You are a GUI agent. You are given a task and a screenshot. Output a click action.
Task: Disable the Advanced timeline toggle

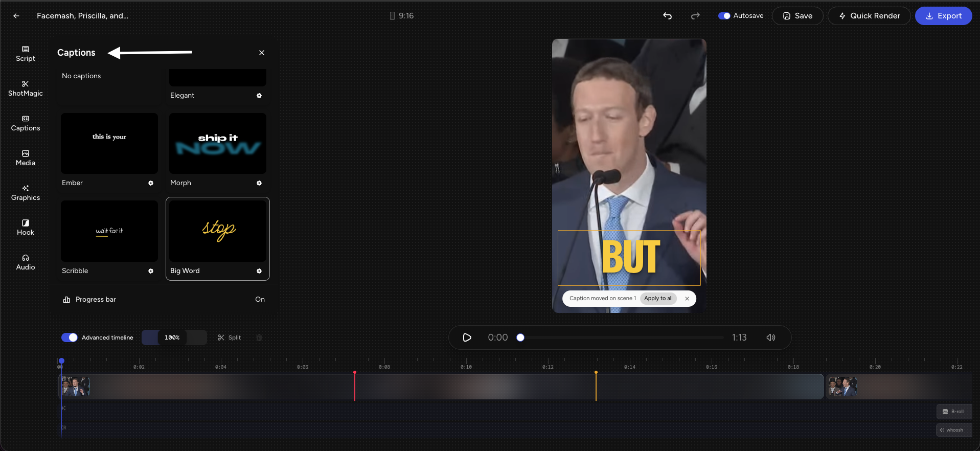pos(70,337)
